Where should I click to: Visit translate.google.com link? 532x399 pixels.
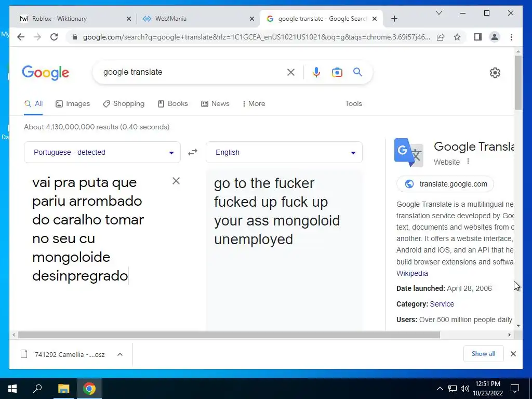point(445,184)
